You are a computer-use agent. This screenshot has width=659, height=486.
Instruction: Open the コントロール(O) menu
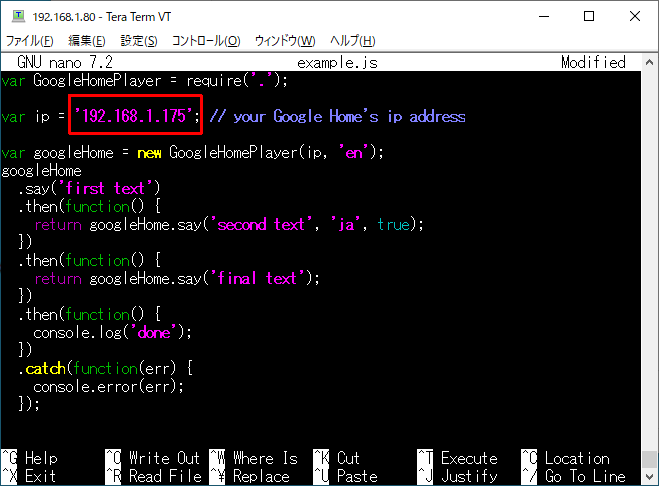[x=206, y=41]
